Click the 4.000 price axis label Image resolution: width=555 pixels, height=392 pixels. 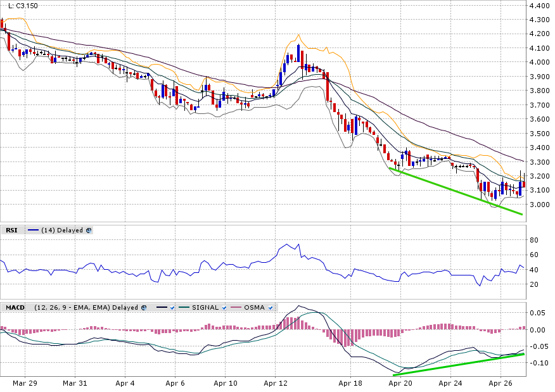point(540,62)
